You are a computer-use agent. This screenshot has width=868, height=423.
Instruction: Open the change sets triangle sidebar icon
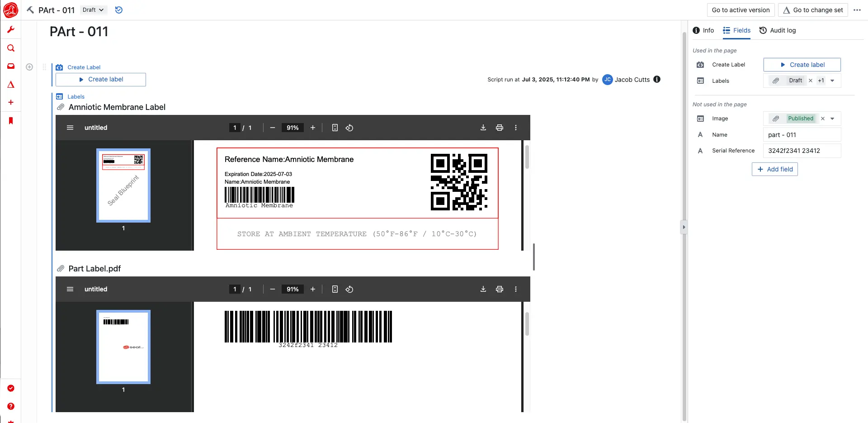(11, 85)
